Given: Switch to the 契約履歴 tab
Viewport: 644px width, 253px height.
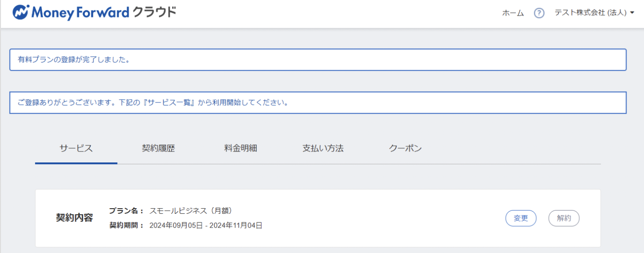Looking at the screenshot, I should click(x=158, y=148).
